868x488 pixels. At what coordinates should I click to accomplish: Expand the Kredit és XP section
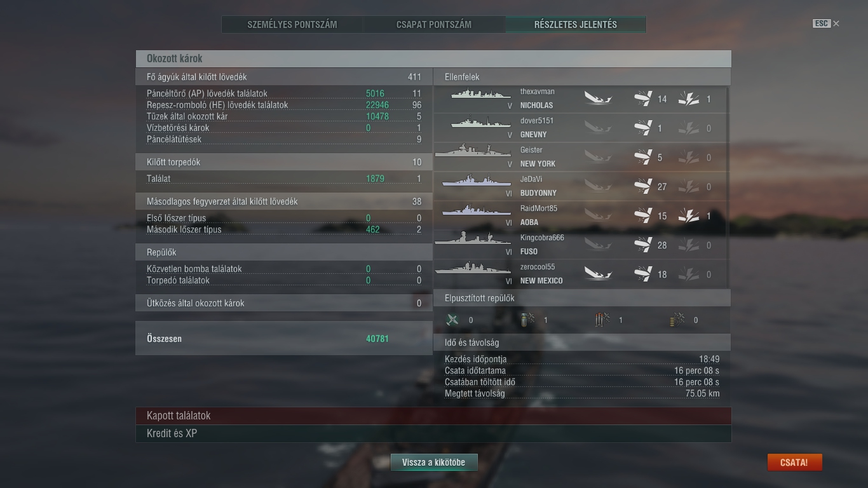click(x=433, y=433)
